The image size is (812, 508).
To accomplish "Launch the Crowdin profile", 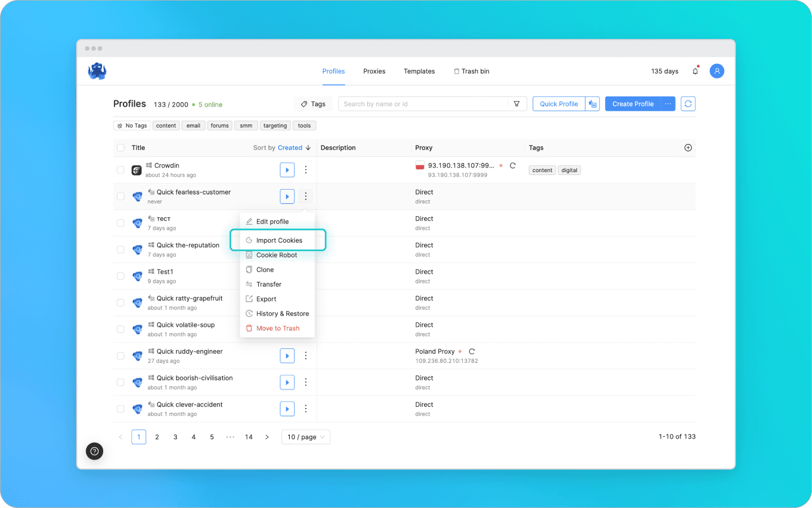I will 287,170.
